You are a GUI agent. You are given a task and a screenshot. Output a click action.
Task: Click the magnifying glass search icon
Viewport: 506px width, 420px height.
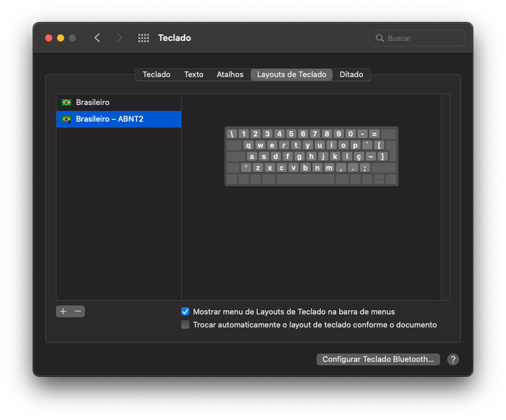pyautogui.click(x=380, y=38)
